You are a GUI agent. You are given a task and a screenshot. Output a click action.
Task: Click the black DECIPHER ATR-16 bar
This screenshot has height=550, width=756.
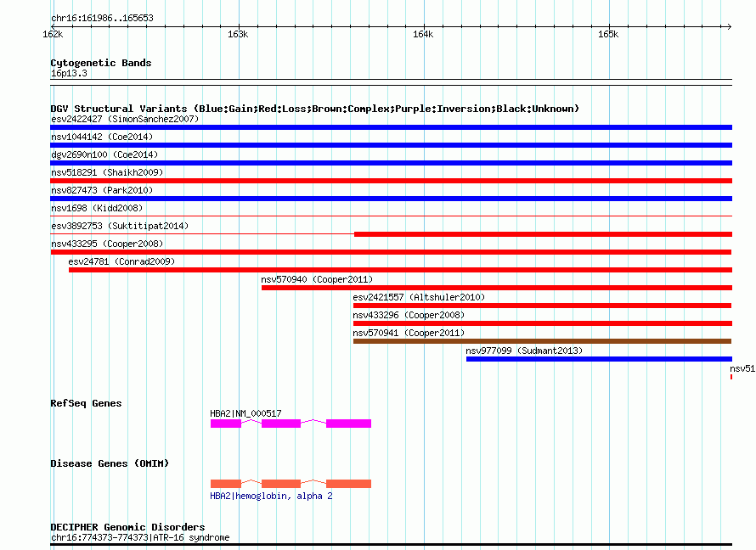pos(391,545)
